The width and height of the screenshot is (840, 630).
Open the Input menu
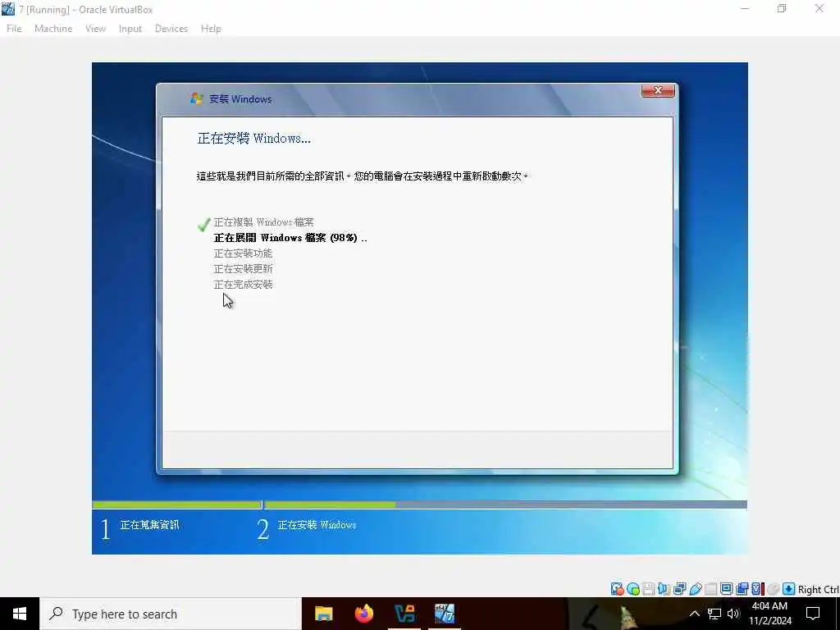(x=130, y=29)
